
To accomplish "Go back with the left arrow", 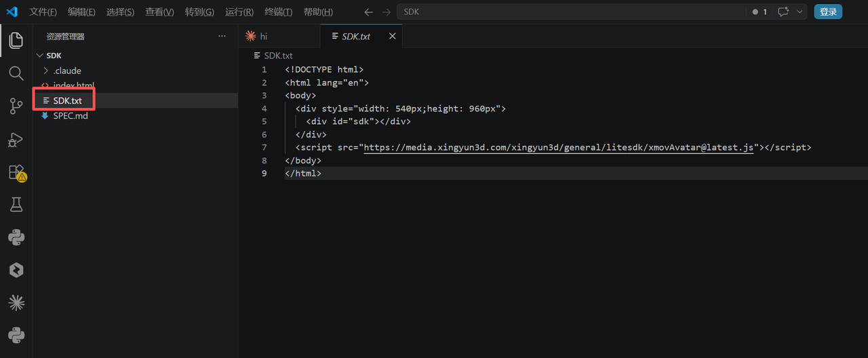I will pos(368,12).
